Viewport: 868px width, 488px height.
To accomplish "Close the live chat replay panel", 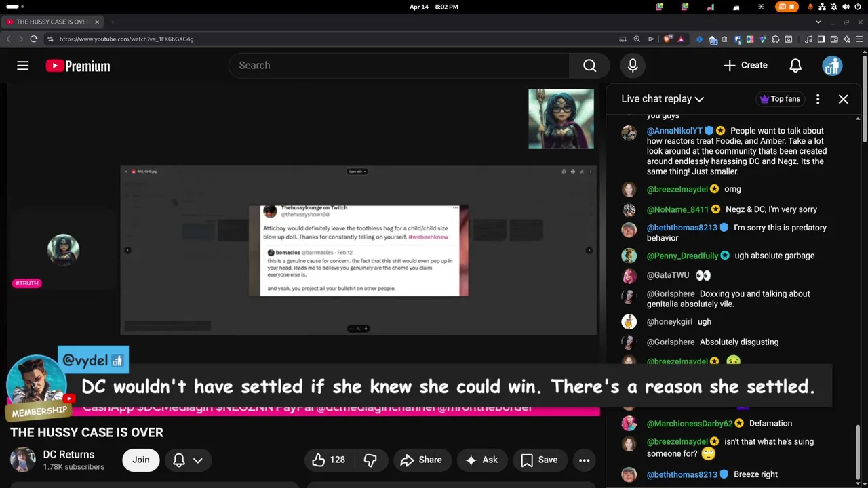I will [x=843, y=99].
